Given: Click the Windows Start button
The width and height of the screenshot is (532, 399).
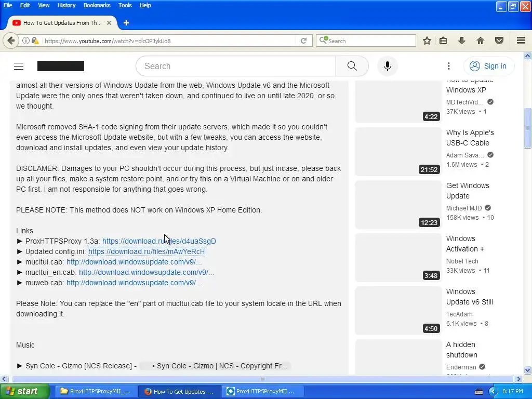Looking at the screenshot, I should click(x=25, y=391).
